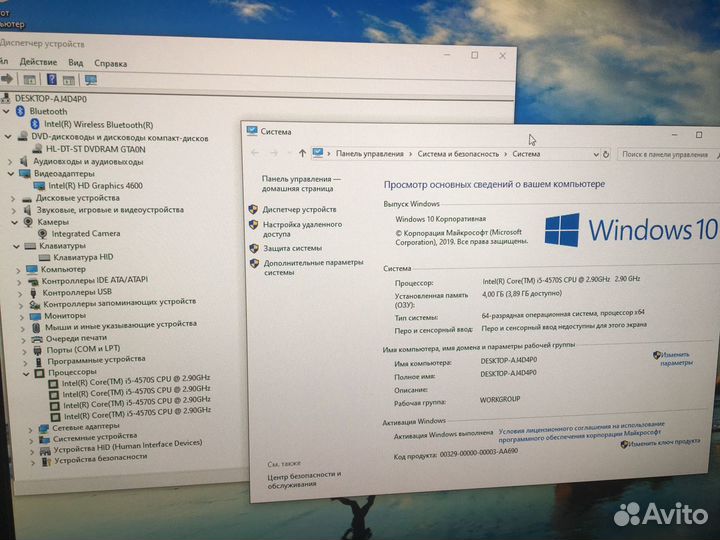This screenshot has height=540, width=720.
Task: Select the DESKTOP-AJ4D4P0 root node
Action: click(x=51, y=99)
